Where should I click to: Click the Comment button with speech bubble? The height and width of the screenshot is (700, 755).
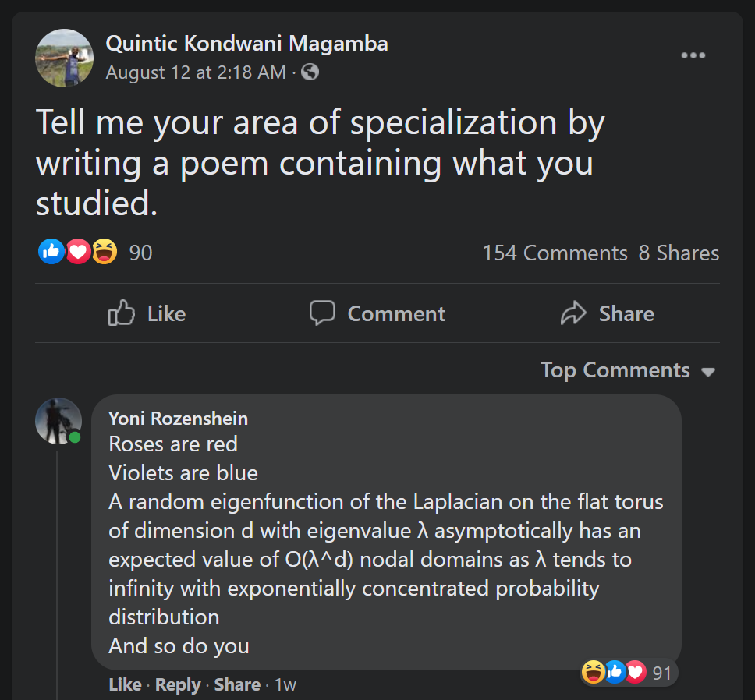point(377,313)
